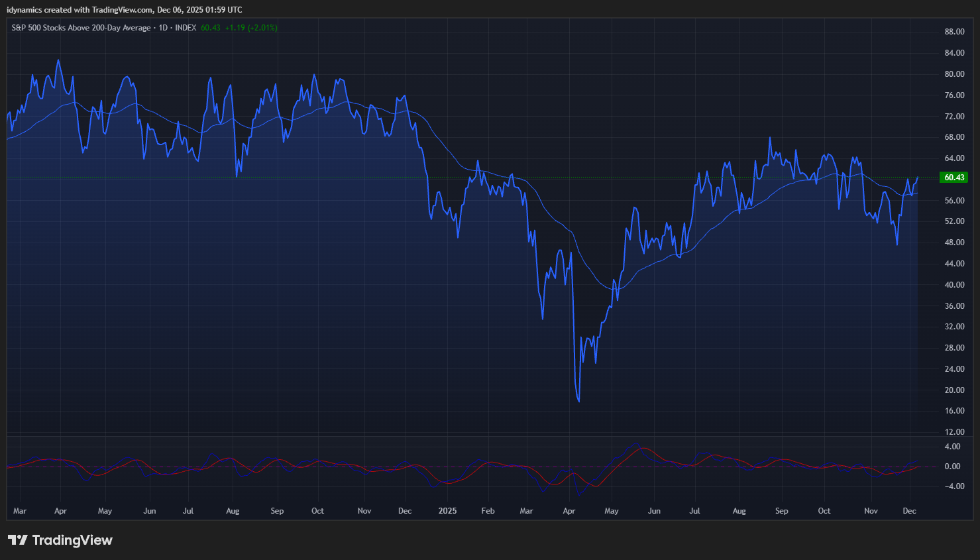980x560 pixels.
Task: Click the green 60.43 value in the legend
Action: (x=210, y=28)
